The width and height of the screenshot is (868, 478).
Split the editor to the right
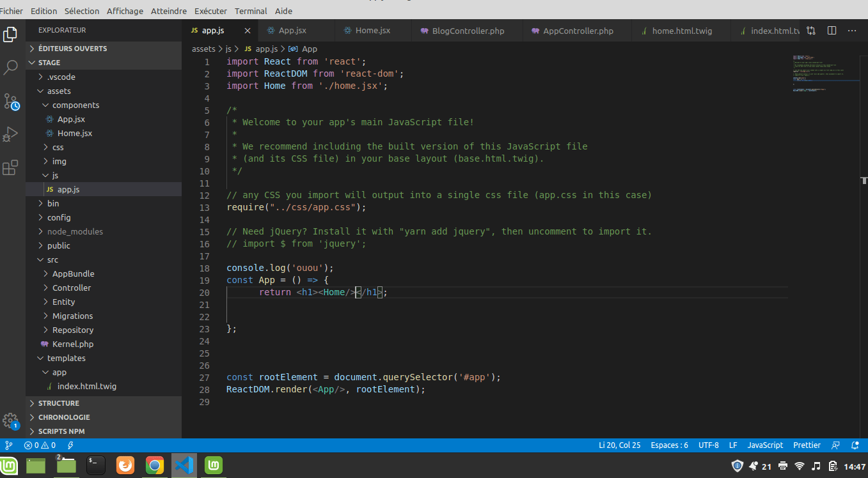tap(832, 31)
